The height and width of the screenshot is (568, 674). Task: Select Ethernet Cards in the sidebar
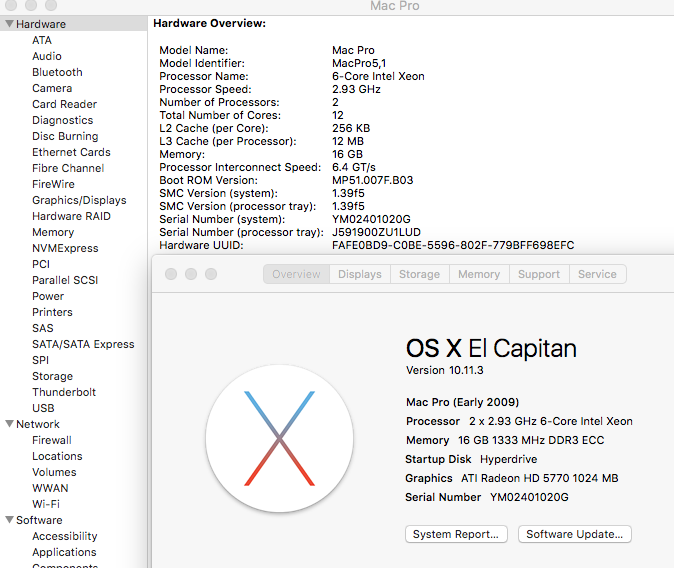coord(71,152)
